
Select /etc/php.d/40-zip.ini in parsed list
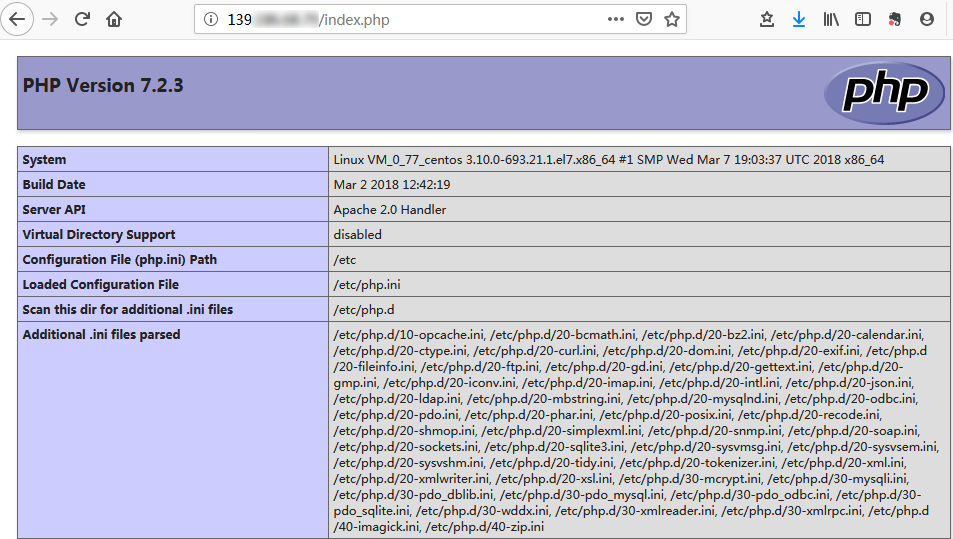click(484, 527)
